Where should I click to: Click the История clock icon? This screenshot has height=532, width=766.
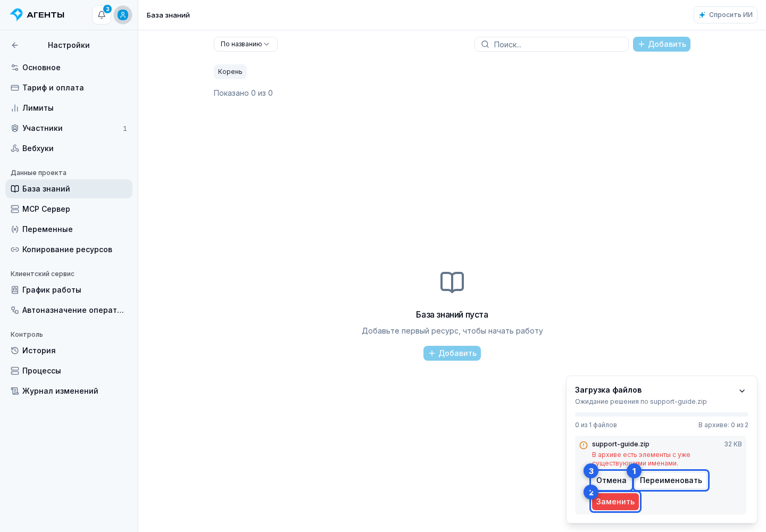15,351
